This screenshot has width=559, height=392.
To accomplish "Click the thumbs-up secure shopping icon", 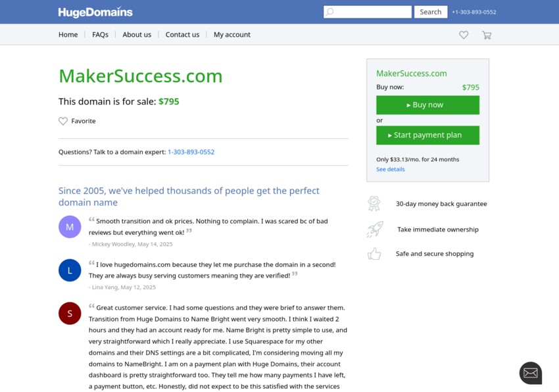I will tap(374, 254).
